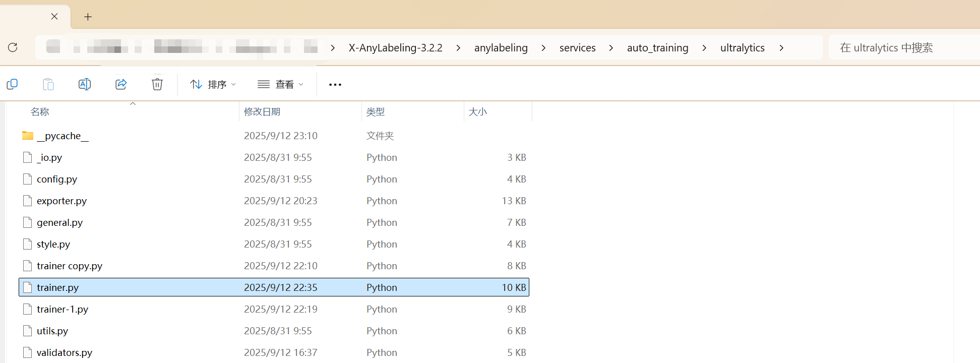This screenshot has width=980, height=363.
Task: Select the config.py file icon
Action: point(28,179)
